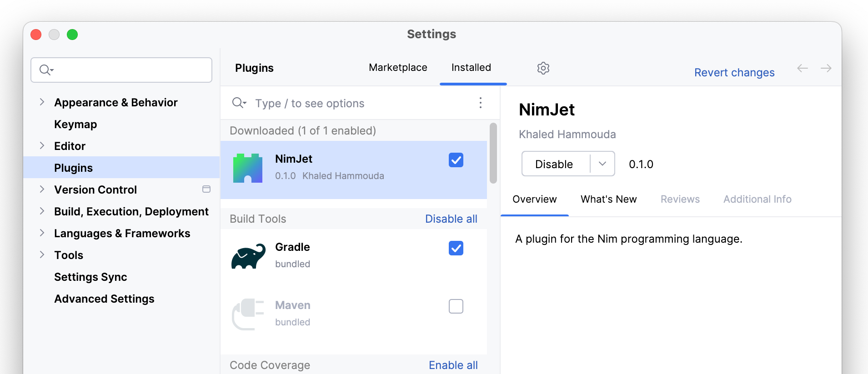This screenshot has width=868, height=374.
Task: Enable the Maven plugin checkbox
Action: coord(456,306)
